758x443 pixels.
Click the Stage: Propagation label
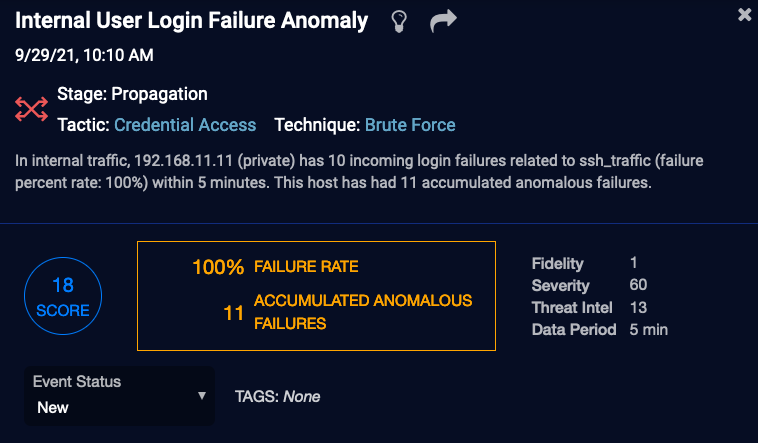coord(133,95)
